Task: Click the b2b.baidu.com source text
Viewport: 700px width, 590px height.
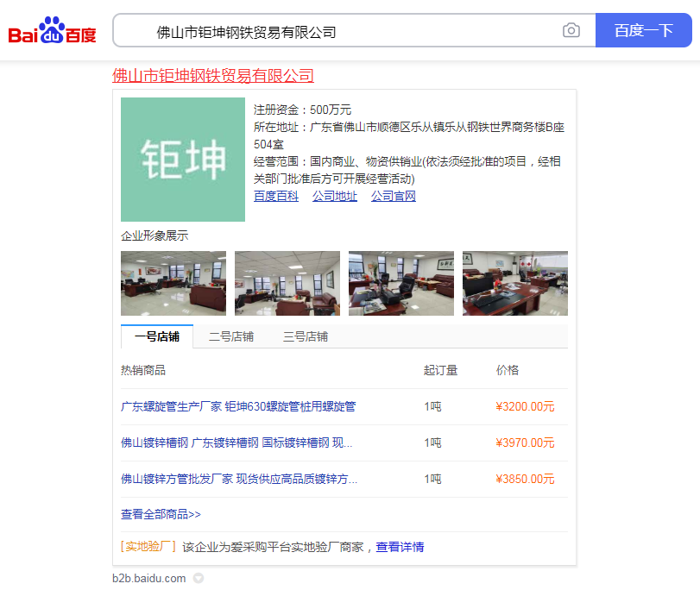Action: coord(149,579)
